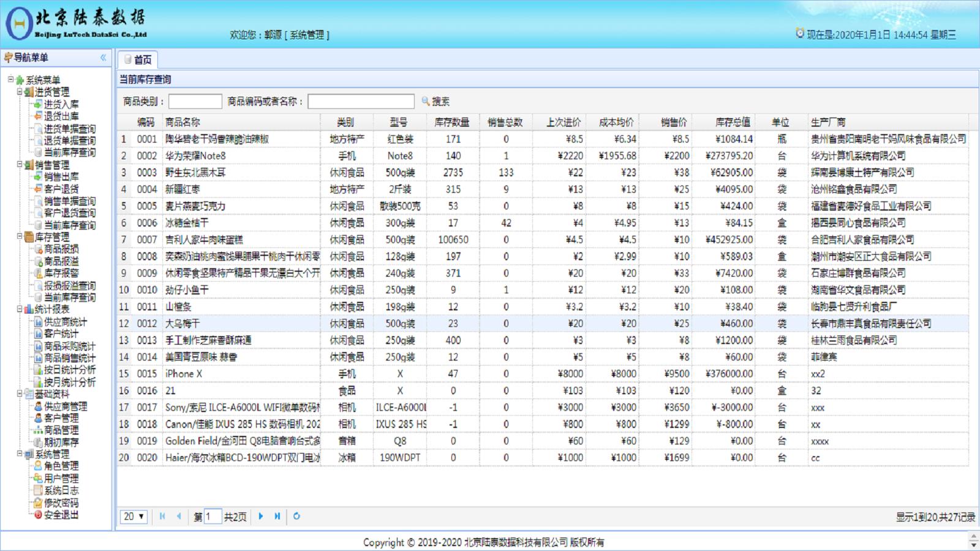
Task: Open 供应商统计 report
Action: coord(66,322)
